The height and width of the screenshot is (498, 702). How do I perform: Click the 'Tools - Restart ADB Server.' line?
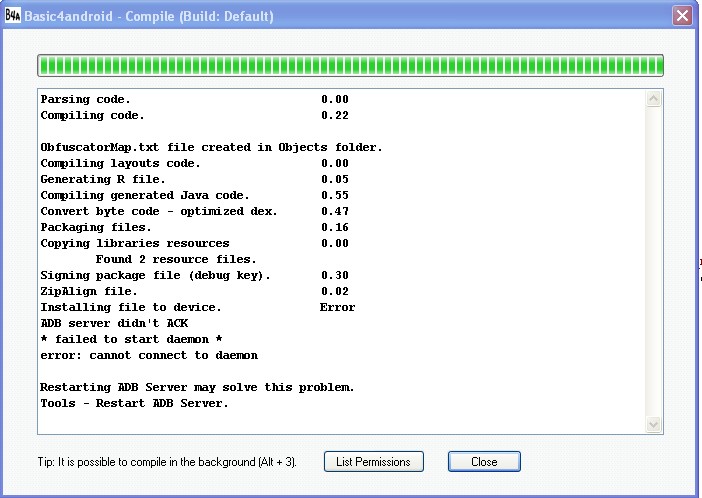click(134, 404)
